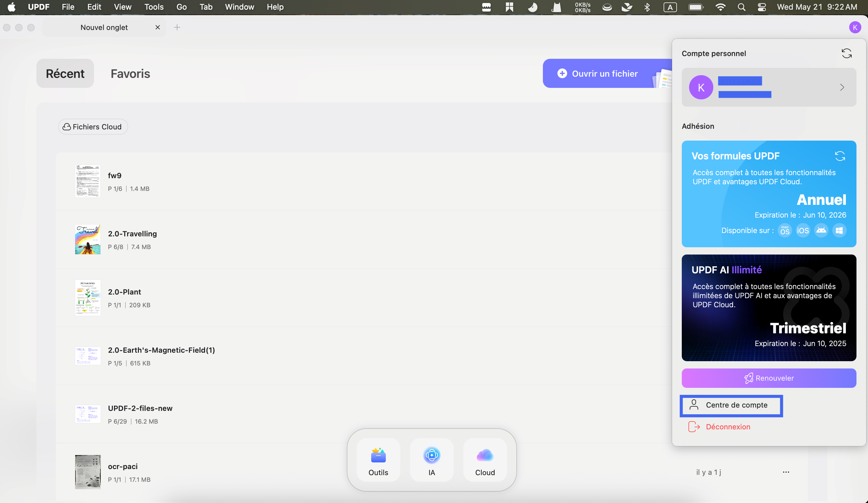The width and height of the screenshot is (868, 503).
Task: Click the Outils toolbox icon
Action: tap(378, 455)
